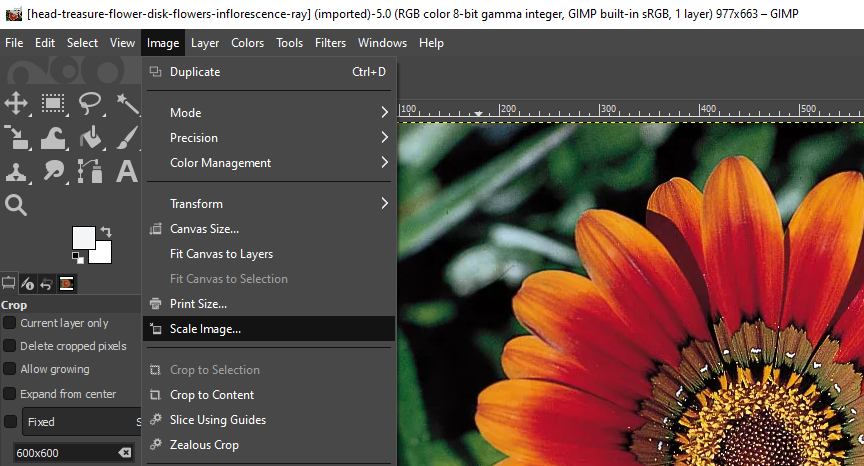
Task: Open the File menu
Action: point(14,43)
